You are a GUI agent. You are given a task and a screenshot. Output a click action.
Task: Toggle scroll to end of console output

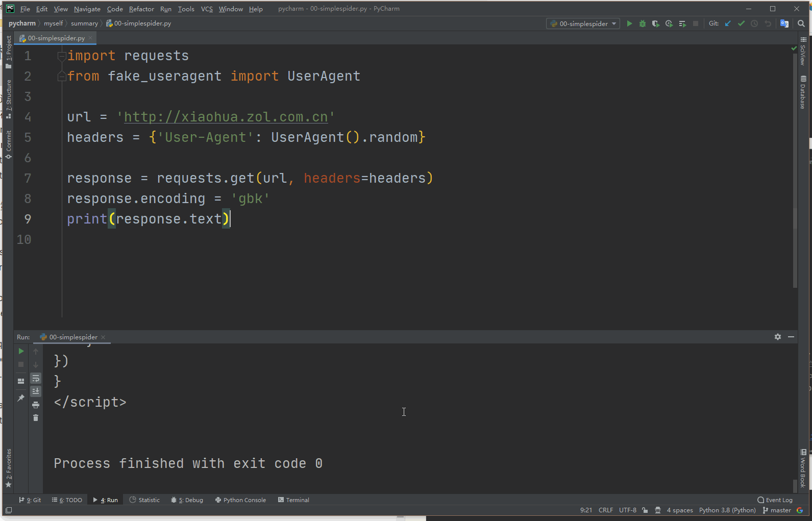[x=36, y=391]
